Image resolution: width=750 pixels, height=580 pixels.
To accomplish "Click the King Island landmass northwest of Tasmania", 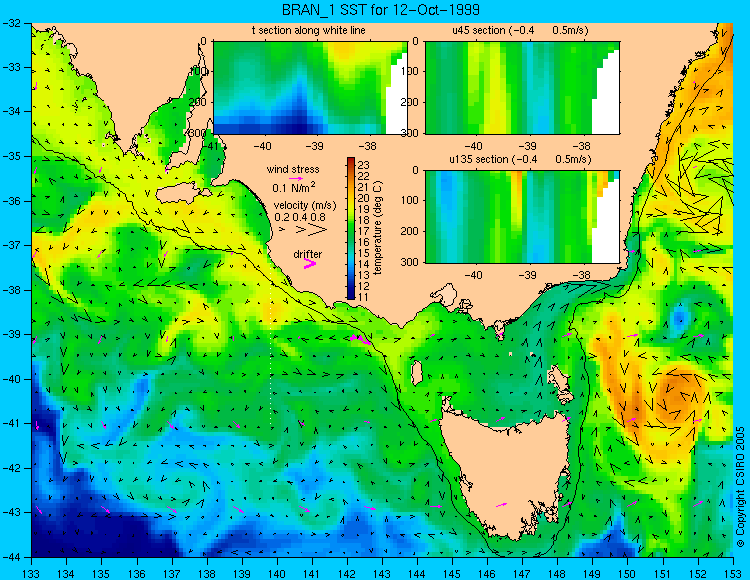I will click(x=417, y=372).
